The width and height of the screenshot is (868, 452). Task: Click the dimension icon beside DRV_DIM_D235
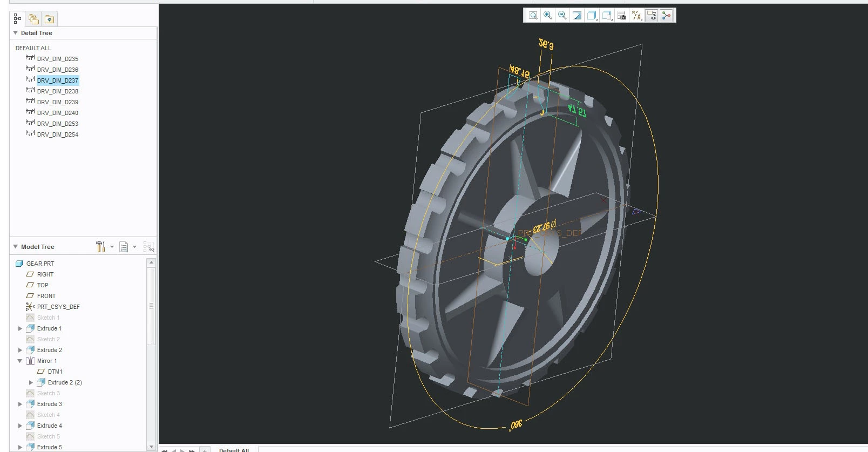point(30,58)
